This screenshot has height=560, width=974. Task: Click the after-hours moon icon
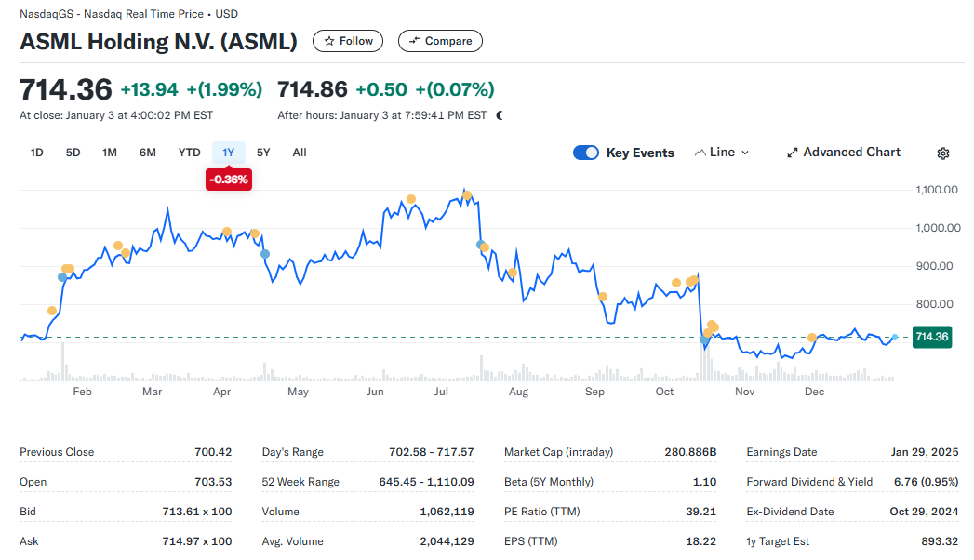(x=500, y=115)
